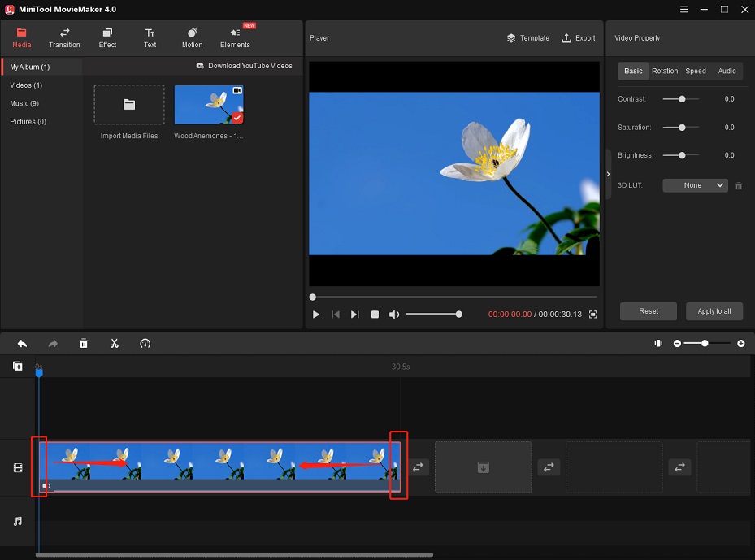Expand the 3D LUT dropdown showing None
This screenshot has height=560, width=755.
695,185
